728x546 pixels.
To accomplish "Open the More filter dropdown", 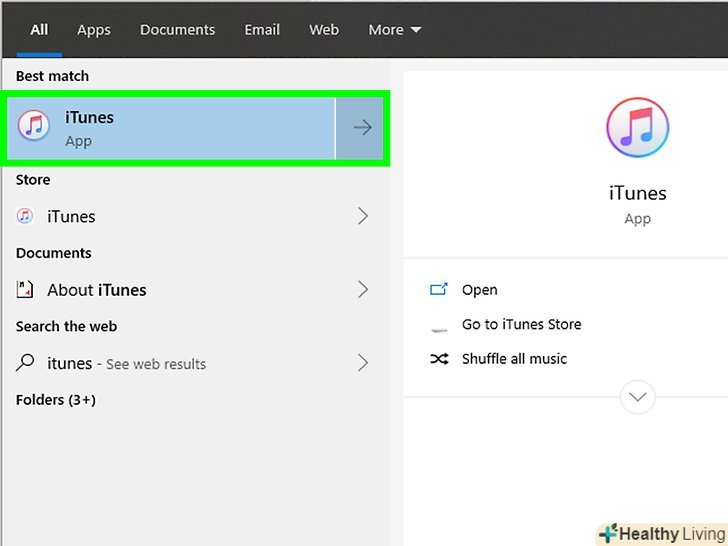I will [395, 30].
